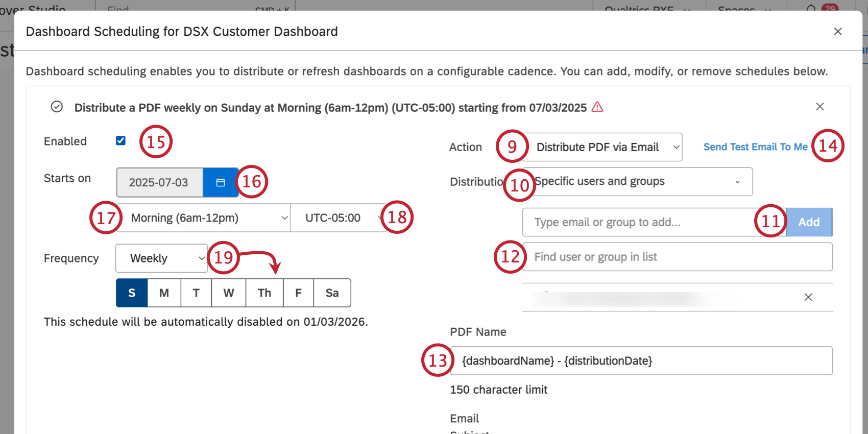Open the Morning (6am-12pm) time dropdown

tap(204, 218)
